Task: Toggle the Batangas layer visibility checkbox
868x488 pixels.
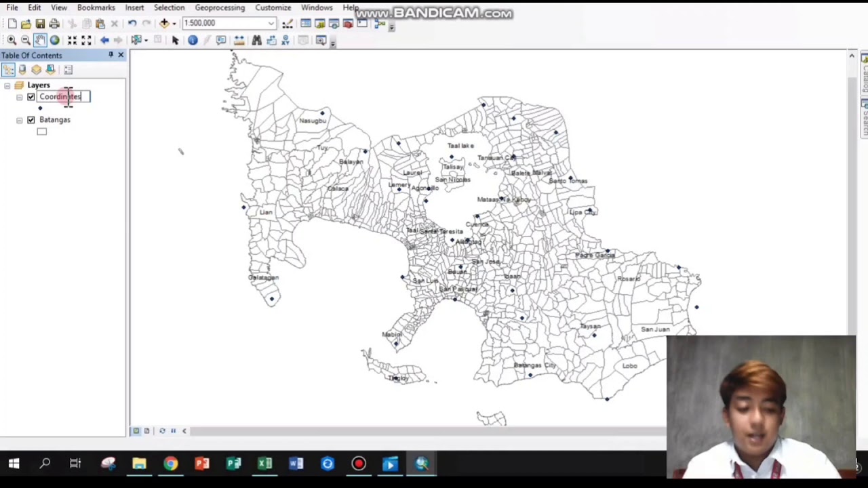Action: coord(31,120)
